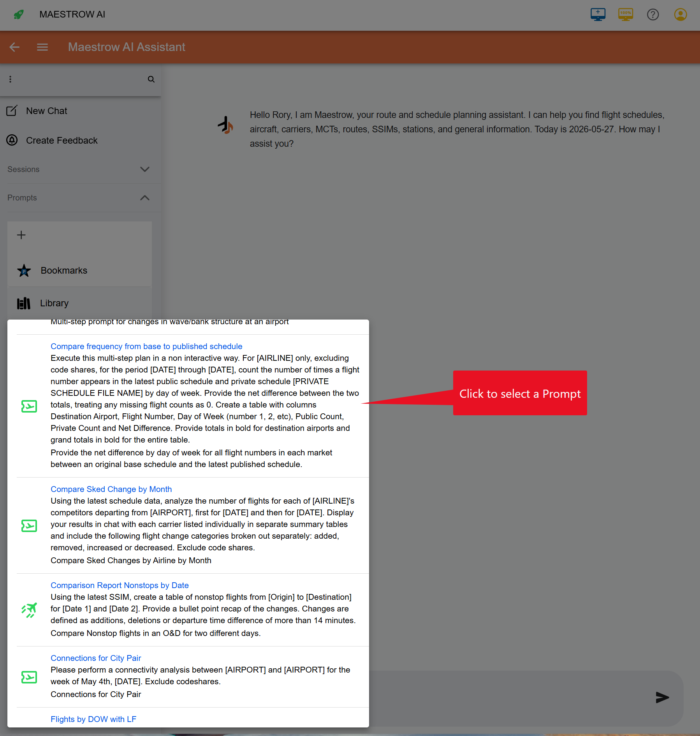
Task: Click 'Compare Sked Changes by Airline by Month' description
Action: [x=131, y=560]
